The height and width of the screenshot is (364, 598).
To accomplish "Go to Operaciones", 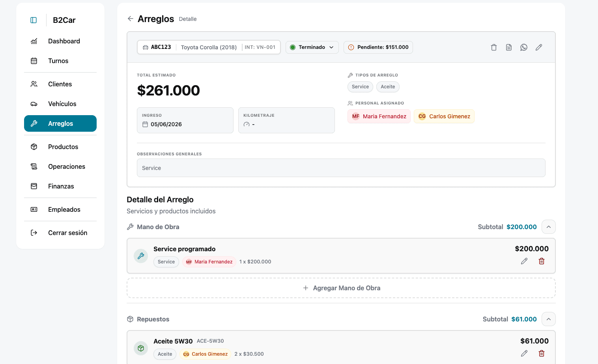I will 60,166.
